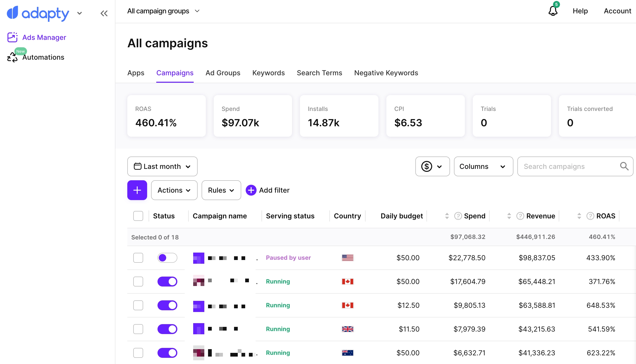The image size is (636, 364).
Task: Click the Help link
Action: pyautogui.click(x=580, y=11)
